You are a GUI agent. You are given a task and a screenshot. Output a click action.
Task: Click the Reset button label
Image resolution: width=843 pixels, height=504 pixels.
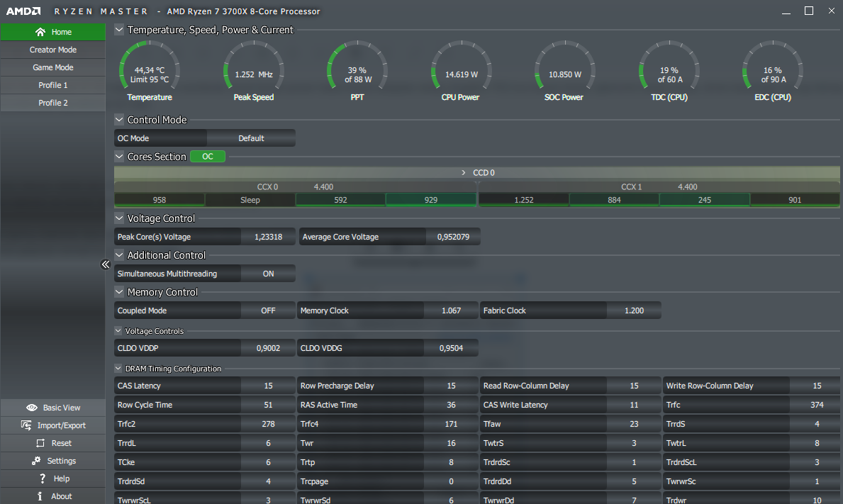(x=61, y=443)
